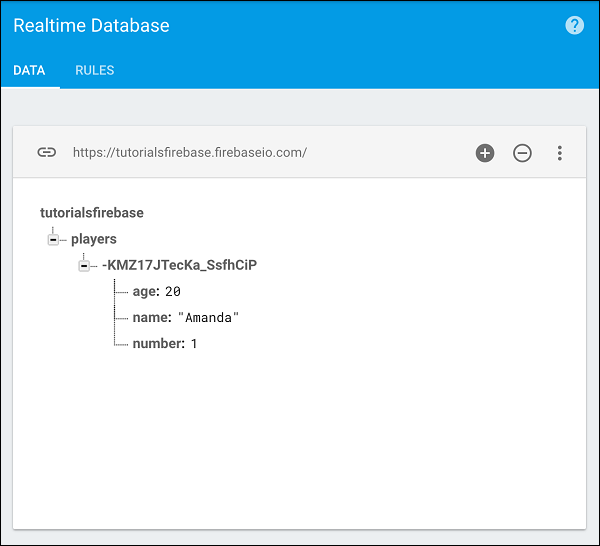Viewport: 600px width, 546px height.
Task: Collapse all nodes with minus circle icon
Action: tap(522, 153)
